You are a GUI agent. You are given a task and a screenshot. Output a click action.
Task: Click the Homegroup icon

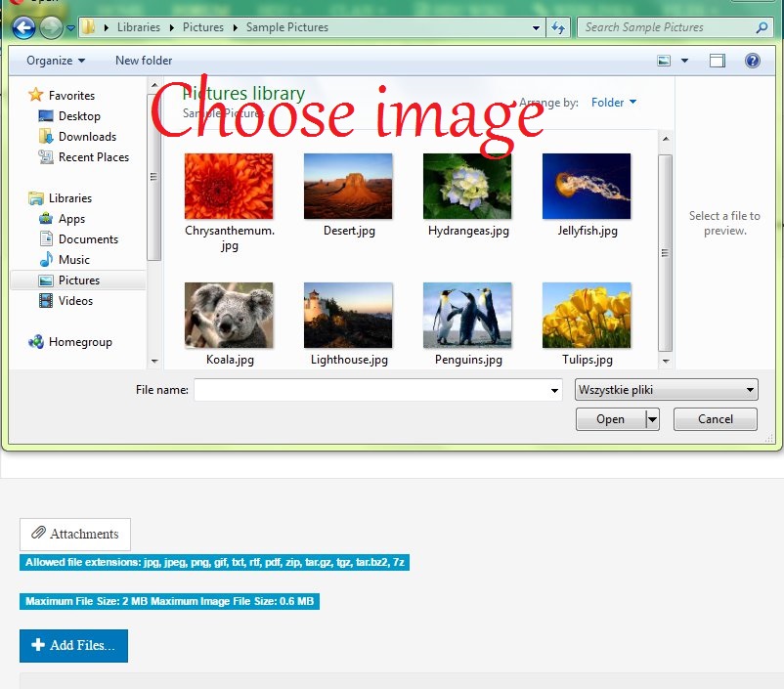(x=36, y=341)
